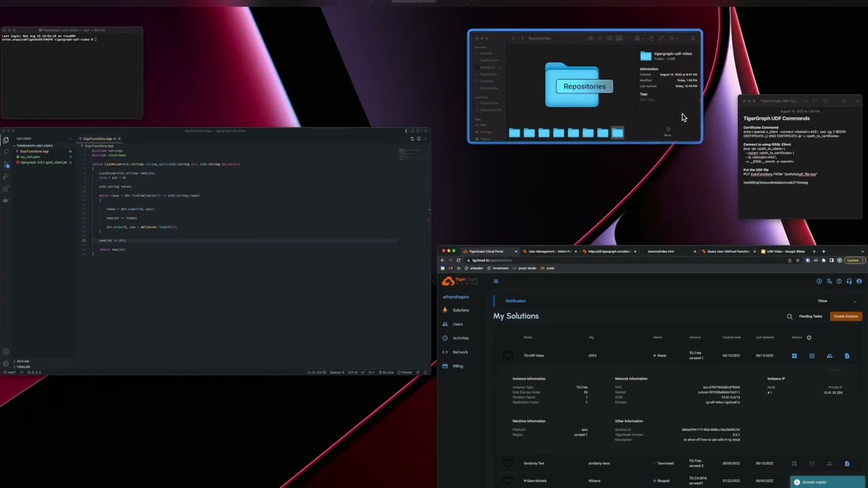Screen dimensions: 868x488
Task: Click the Pending Tasks button
Action: pyautogui.click(x=810, y=317)
